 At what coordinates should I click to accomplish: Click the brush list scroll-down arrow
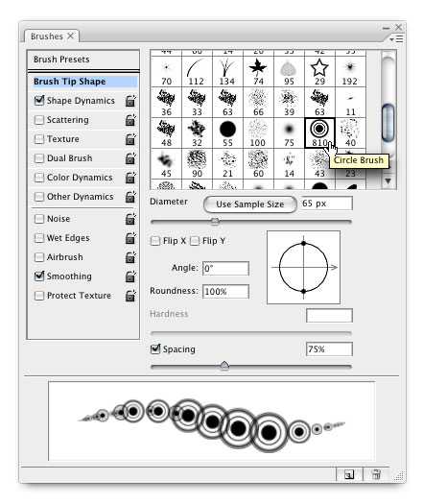[x=388, y=181]
